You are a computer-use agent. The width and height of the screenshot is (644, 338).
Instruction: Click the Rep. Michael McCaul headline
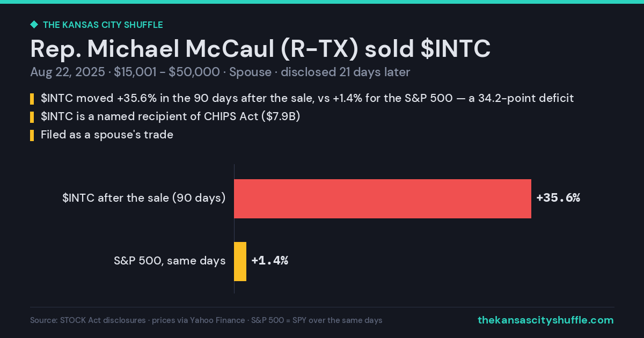point(260,49)
